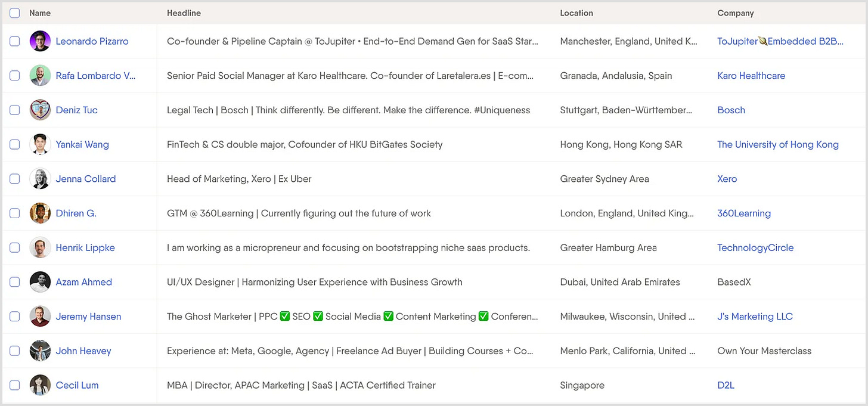Click the 360Learning company link
Image resolution: width=868 pixels, height=406 pixels.
point(744,213)
